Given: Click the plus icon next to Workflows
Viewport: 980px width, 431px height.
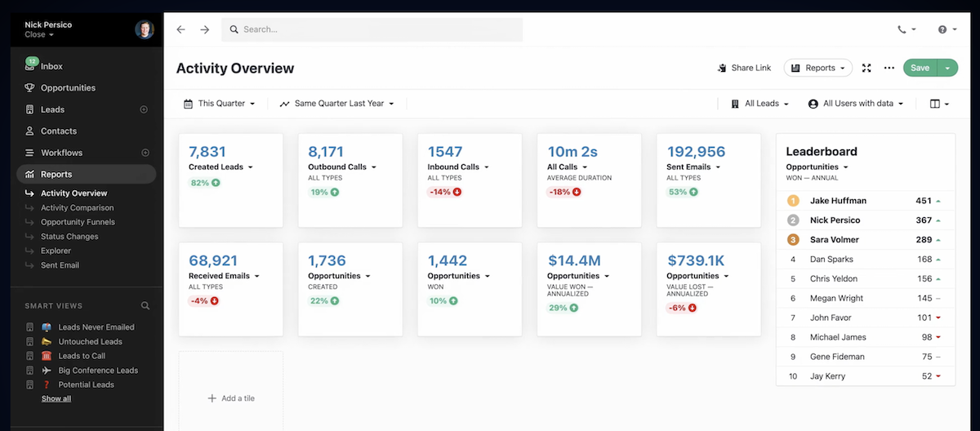Looking at the screenshot, I should tap(145, 153).
